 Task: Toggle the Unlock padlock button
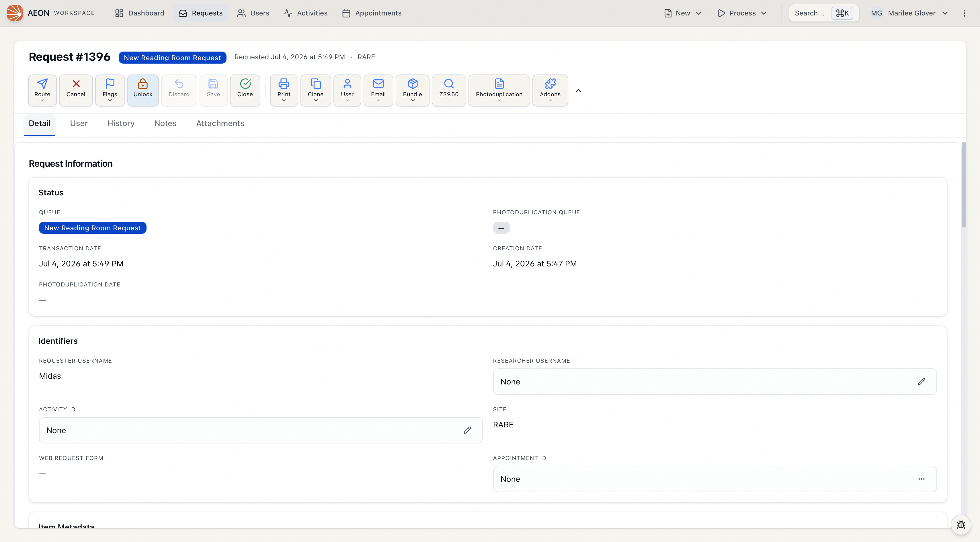click(x=143, y=90)
